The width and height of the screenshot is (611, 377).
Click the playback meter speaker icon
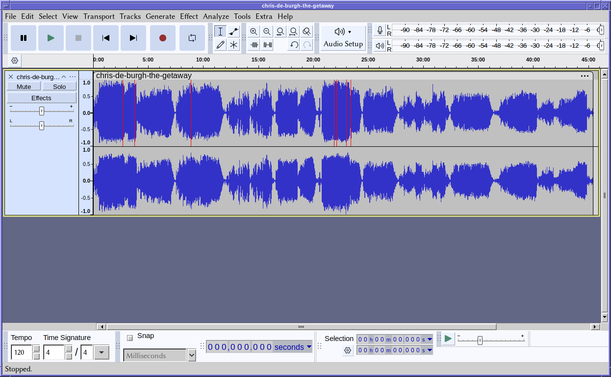380,46
